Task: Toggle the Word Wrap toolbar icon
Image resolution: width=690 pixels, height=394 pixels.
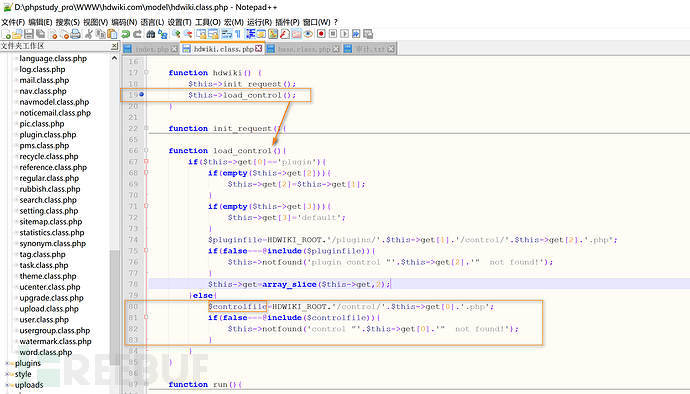Action: [227, 34]
